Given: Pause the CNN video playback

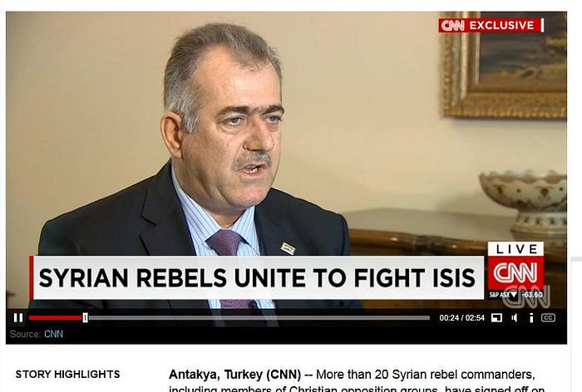Looking at the screenshot, I should 18,318.
